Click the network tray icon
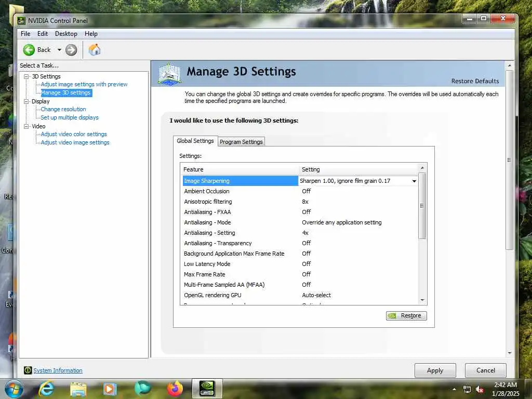The width and height of the screenshot is (532, 399). pos(467,390)
